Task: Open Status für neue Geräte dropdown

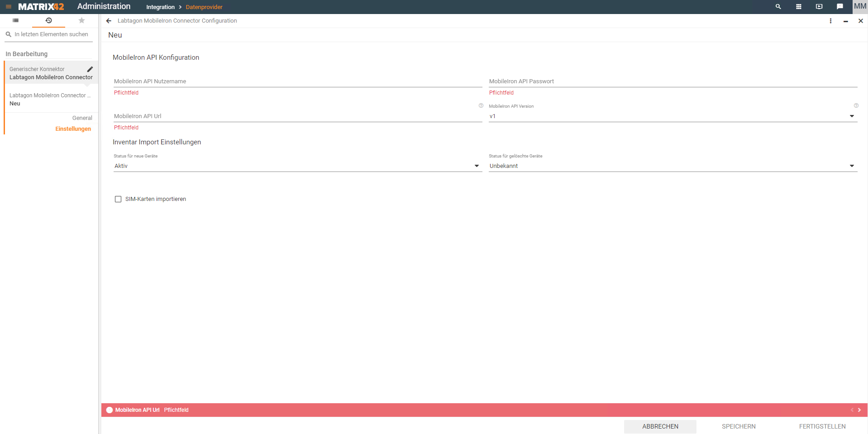Action: pos(298,166)
